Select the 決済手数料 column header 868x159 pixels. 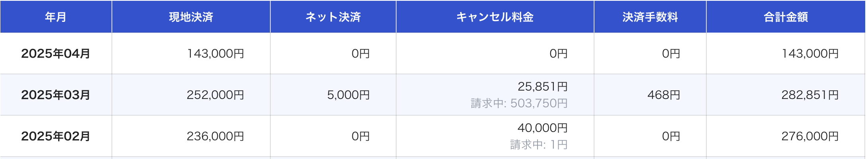[650, 17]
